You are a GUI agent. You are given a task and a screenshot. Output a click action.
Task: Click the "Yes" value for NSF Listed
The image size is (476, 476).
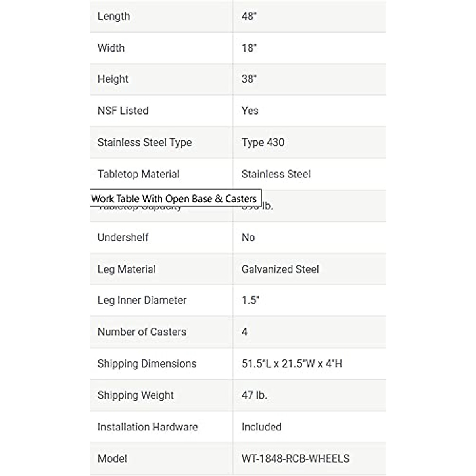coord(250,111)
